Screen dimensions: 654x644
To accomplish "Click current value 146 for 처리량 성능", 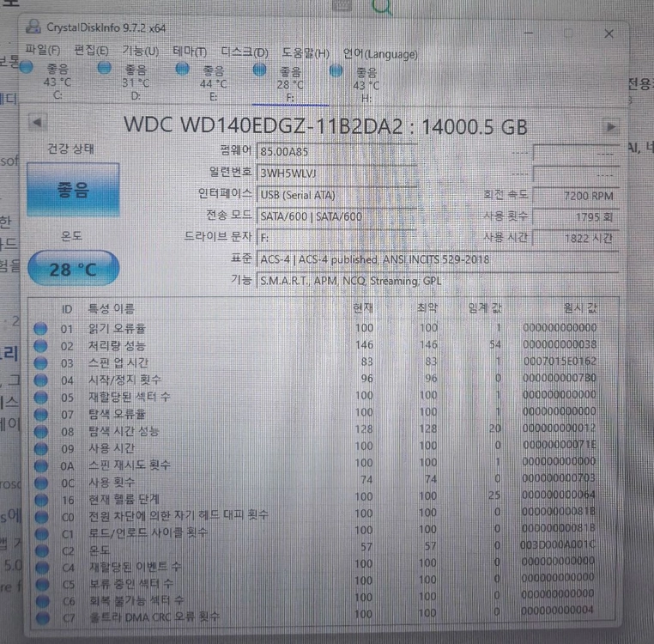I will click(364, 344).
